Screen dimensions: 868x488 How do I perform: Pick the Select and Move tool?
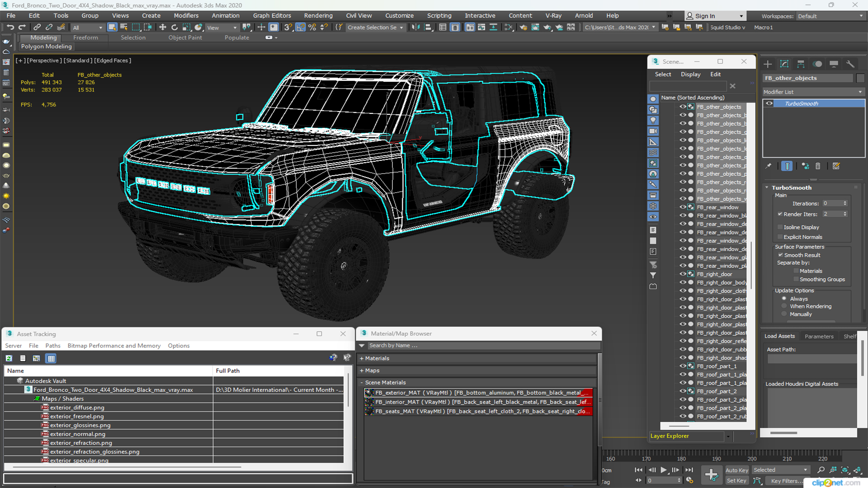163,28
